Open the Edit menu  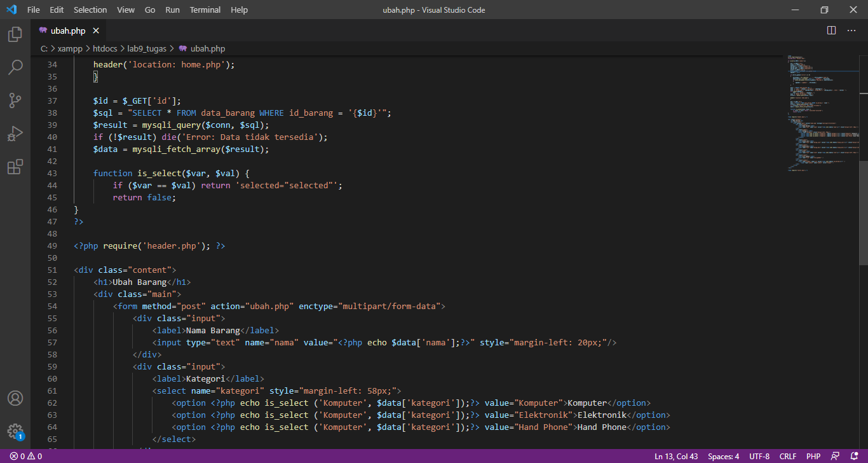57,10
